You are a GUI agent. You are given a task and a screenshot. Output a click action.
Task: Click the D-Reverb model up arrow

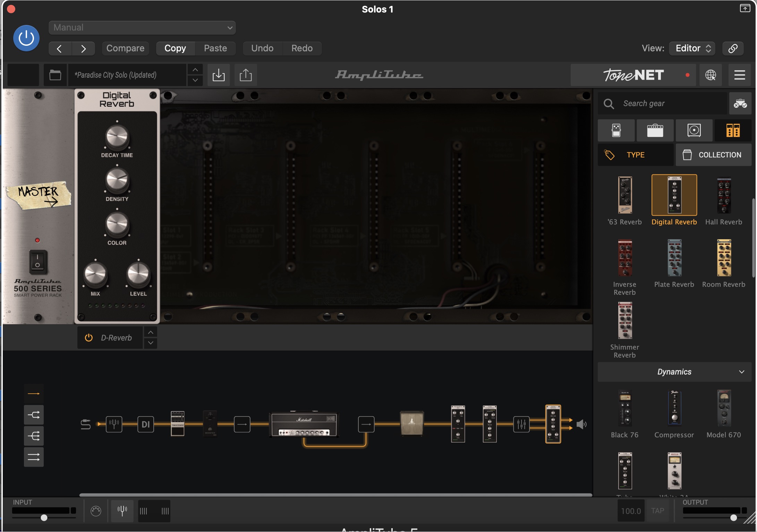pos(151,332)
